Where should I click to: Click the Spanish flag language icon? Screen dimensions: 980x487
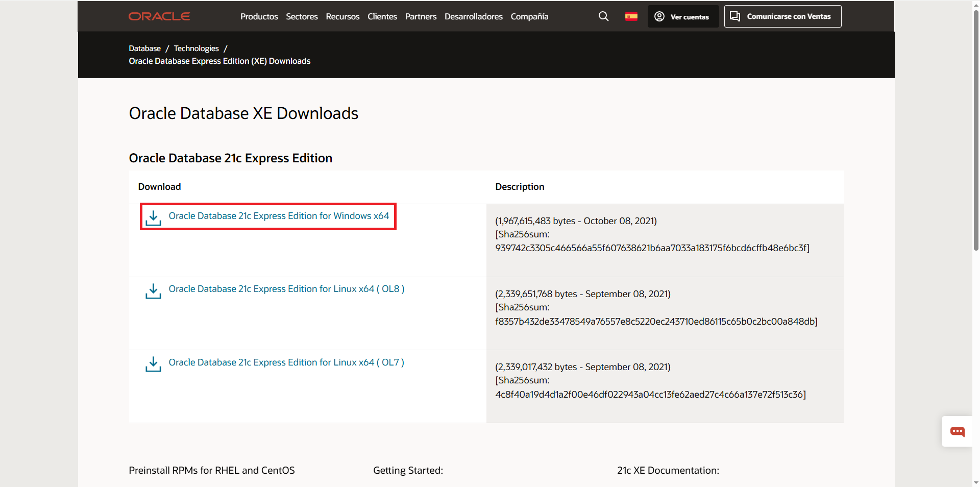click(631, 16)
